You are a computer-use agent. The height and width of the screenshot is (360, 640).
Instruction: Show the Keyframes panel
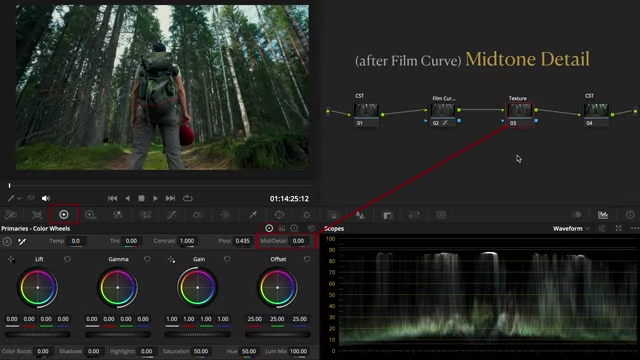click(x=576, y=215)
